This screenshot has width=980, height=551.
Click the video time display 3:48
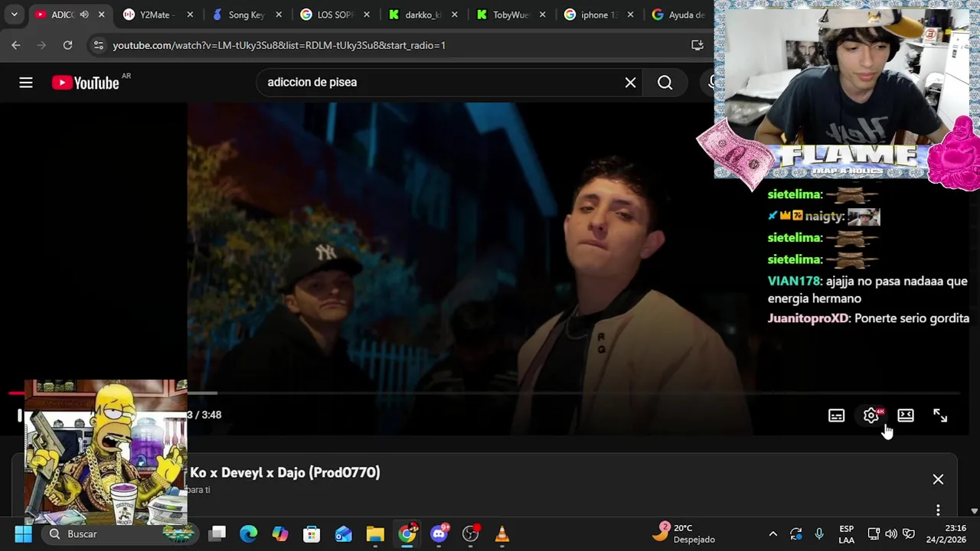pos(204,415)
